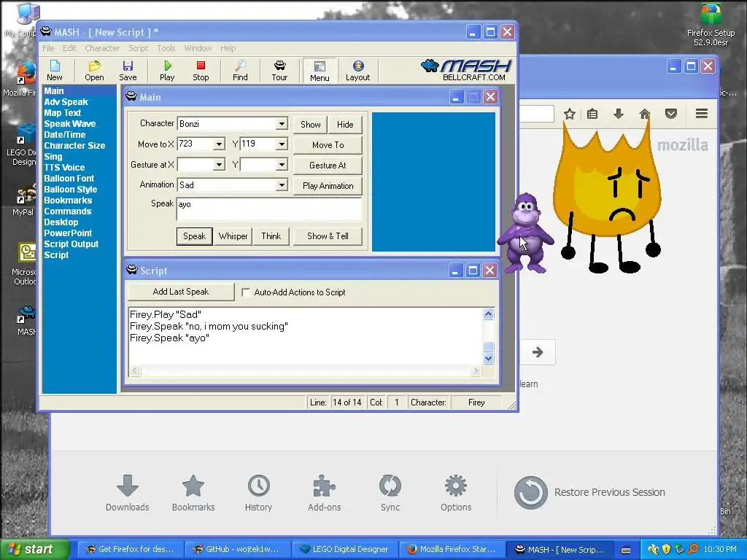Click the Firefox search go arrow
Image resolution: width=747 pixels, height=560 pixels.
point(538,352)
